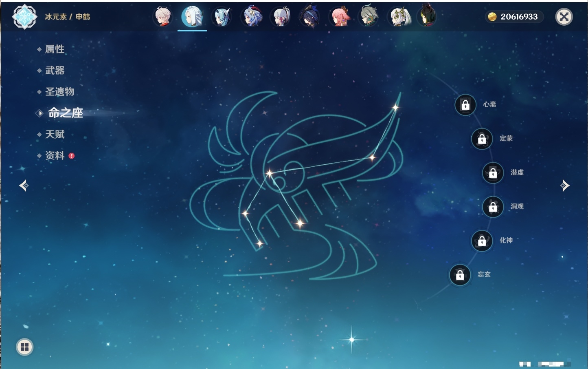Open the 资料 profile page
Viewport: 588px width, 369px height.
click(55, 155)
